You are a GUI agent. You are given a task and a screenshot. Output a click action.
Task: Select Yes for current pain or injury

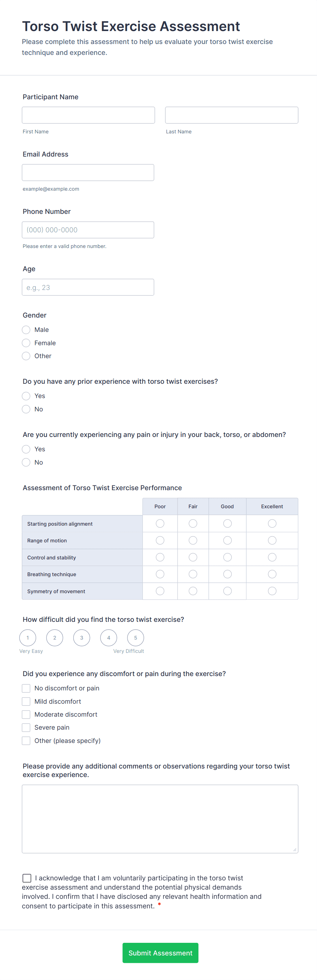(26, 449)
